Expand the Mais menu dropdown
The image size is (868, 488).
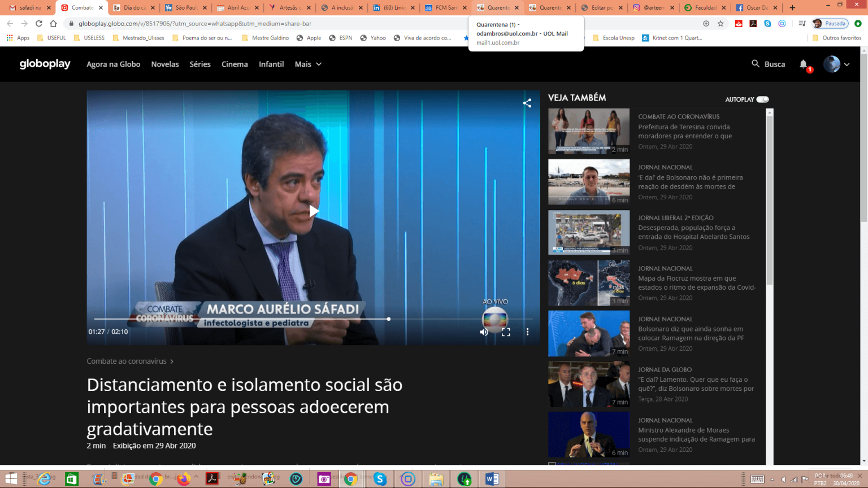[308, 64]
